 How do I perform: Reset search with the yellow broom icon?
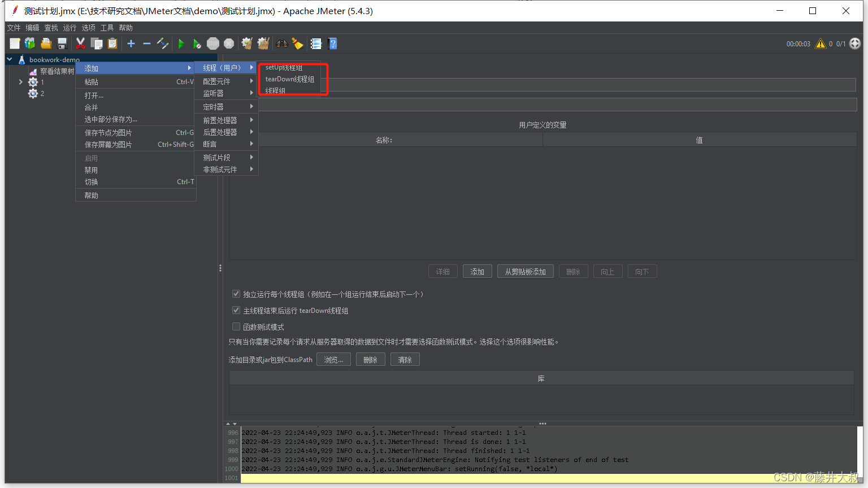[297, 43]
